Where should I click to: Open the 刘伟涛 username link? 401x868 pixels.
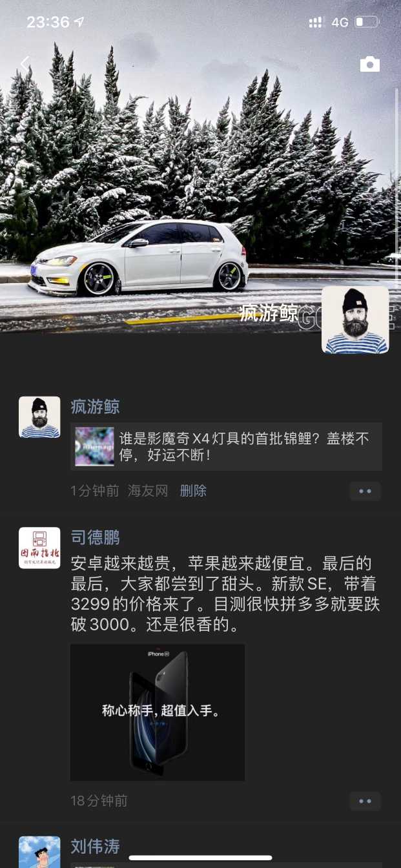click(x=95, y=846)
